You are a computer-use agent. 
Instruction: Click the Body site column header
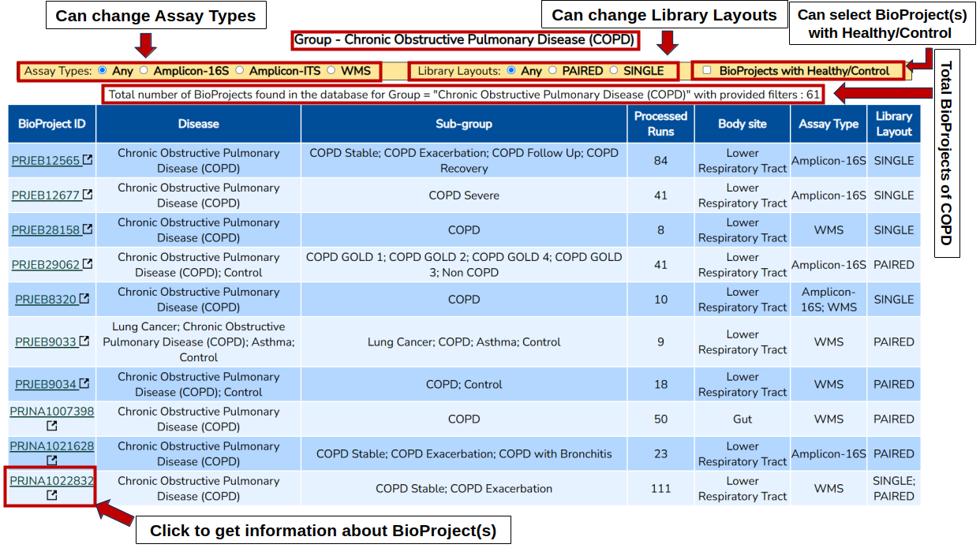(742, 124)
